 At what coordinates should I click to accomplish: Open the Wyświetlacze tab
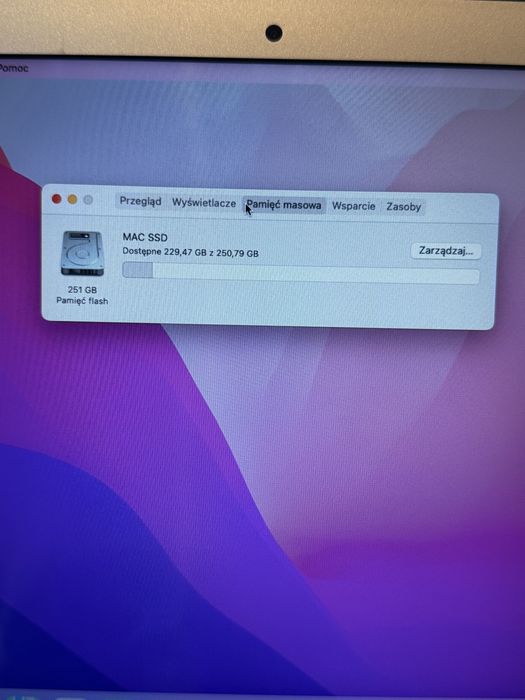204,203
